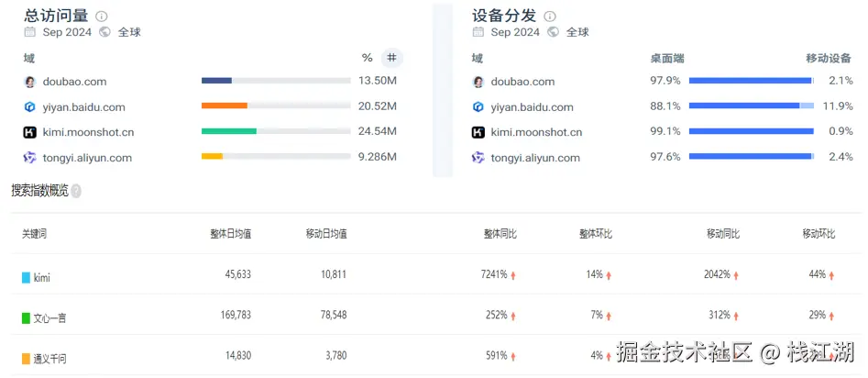Click doubao.com favicon in 总访问量 list
868x378 pixels.
coord(30,82)
